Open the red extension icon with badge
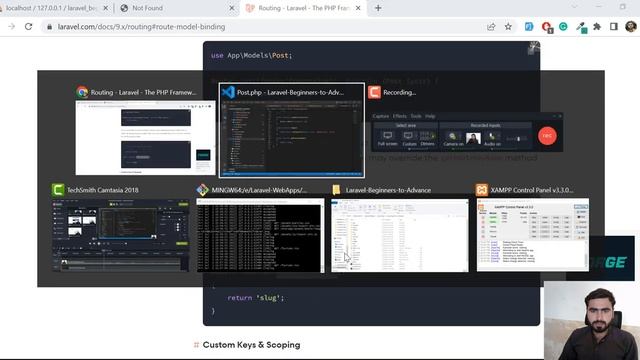 point(547,27)
